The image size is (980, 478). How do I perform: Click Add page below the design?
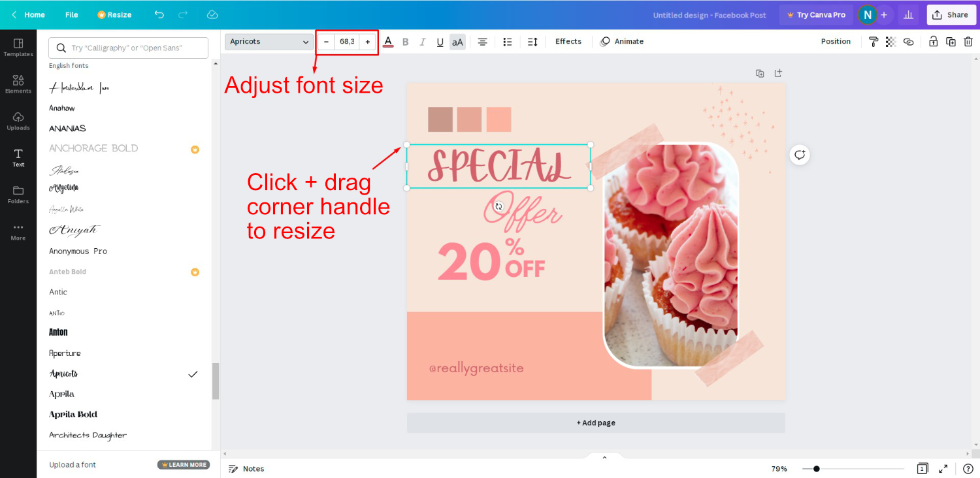[596, 422]
